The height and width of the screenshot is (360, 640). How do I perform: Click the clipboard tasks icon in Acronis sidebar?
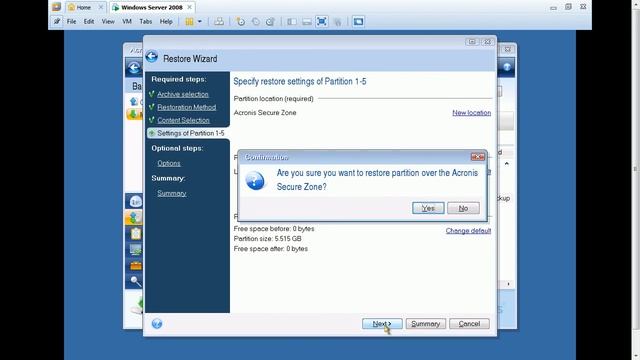coord(136,233)
